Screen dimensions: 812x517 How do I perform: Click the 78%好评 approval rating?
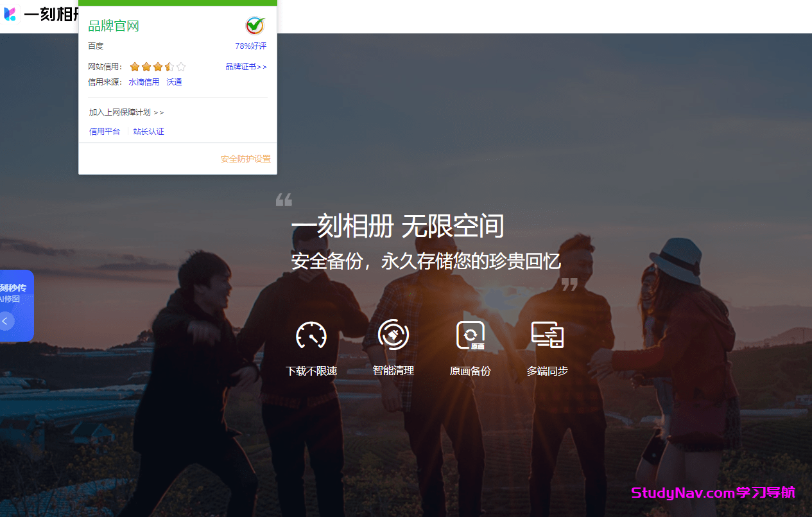250,46
